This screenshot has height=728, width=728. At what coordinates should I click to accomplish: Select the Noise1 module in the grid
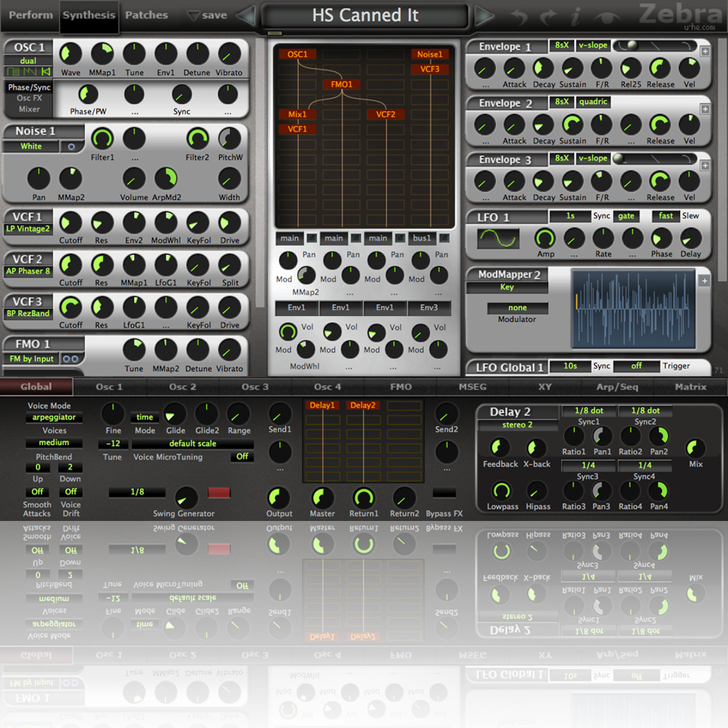(x=430, y=55)
